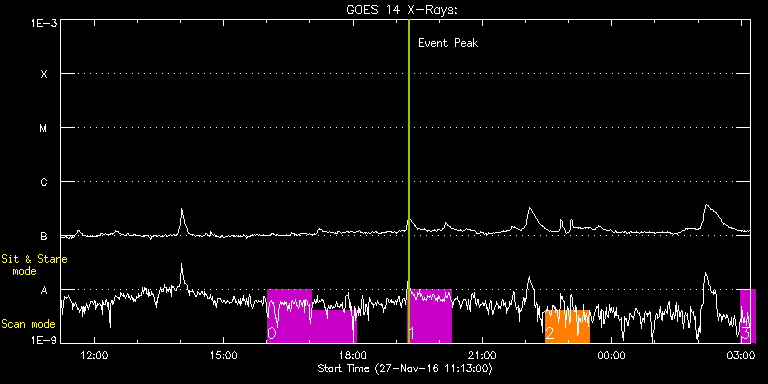The image size is (768, 384).
Task: Click the X flare class axis label
Action: point(44,74)
